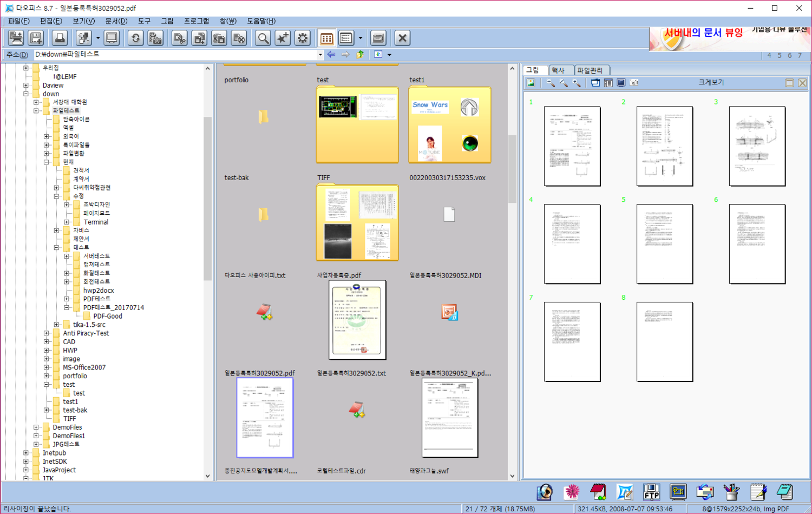Screen dimensions: 812x514
Task: Expand the CAD folder tree node
Action: click(47, 342)
